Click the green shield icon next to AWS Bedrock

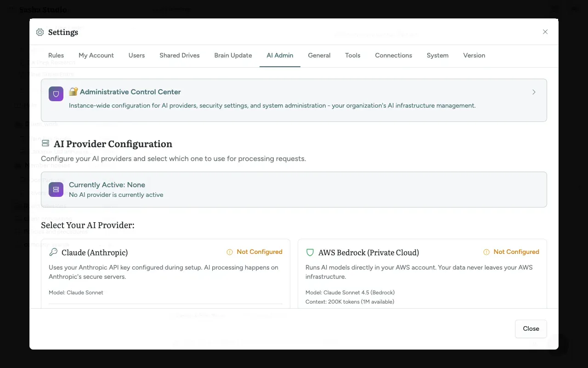coord(310,252)
